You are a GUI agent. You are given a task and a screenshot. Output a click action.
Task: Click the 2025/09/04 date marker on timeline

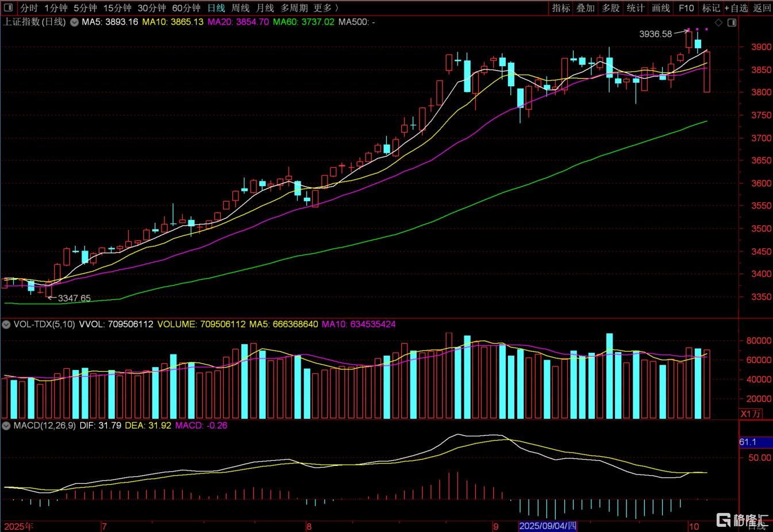547,526
